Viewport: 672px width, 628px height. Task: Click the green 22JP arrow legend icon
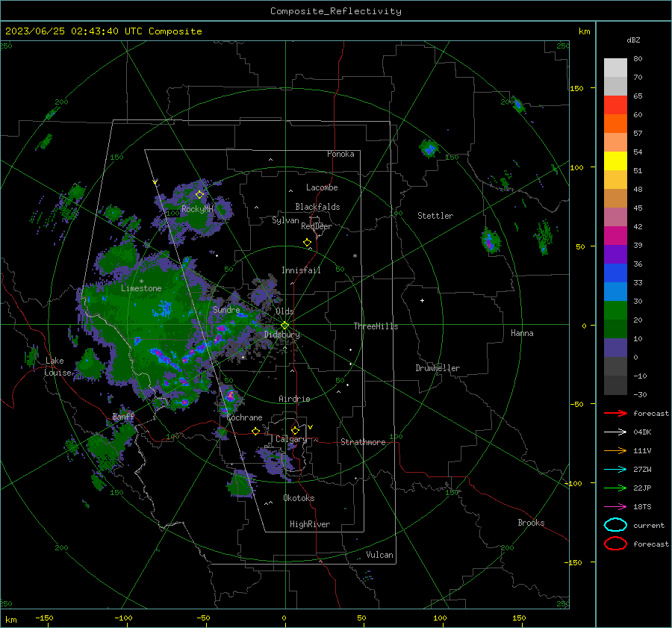[x=615, y=488]
